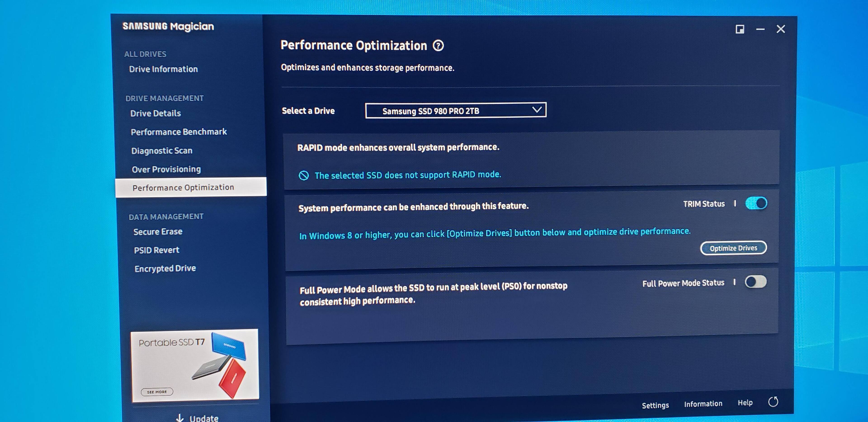Viewport: 868px width, 422px height.
Task: Click the compact window mode icon
Action: 740,29
